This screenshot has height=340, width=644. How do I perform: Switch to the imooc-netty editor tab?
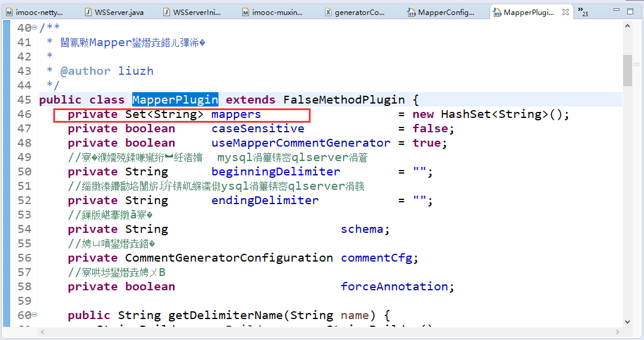35,13
